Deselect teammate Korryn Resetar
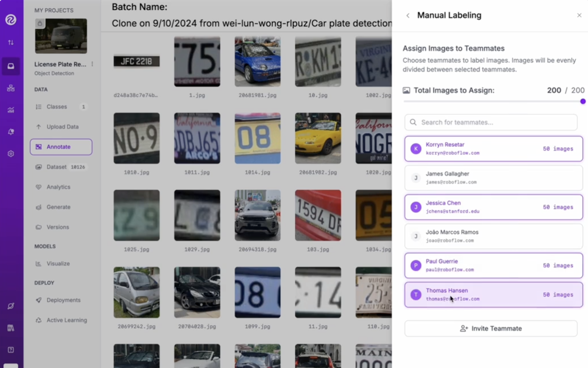 494,149
